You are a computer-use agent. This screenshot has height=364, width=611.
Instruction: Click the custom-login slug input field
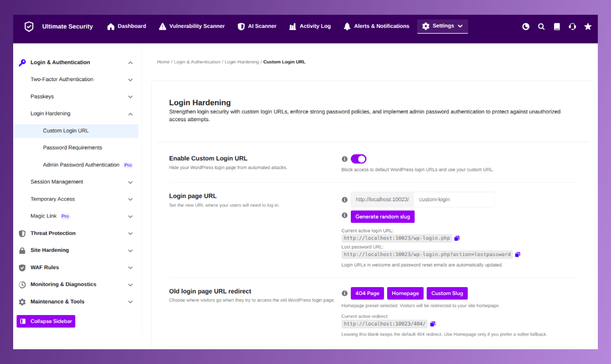point(454,200)
